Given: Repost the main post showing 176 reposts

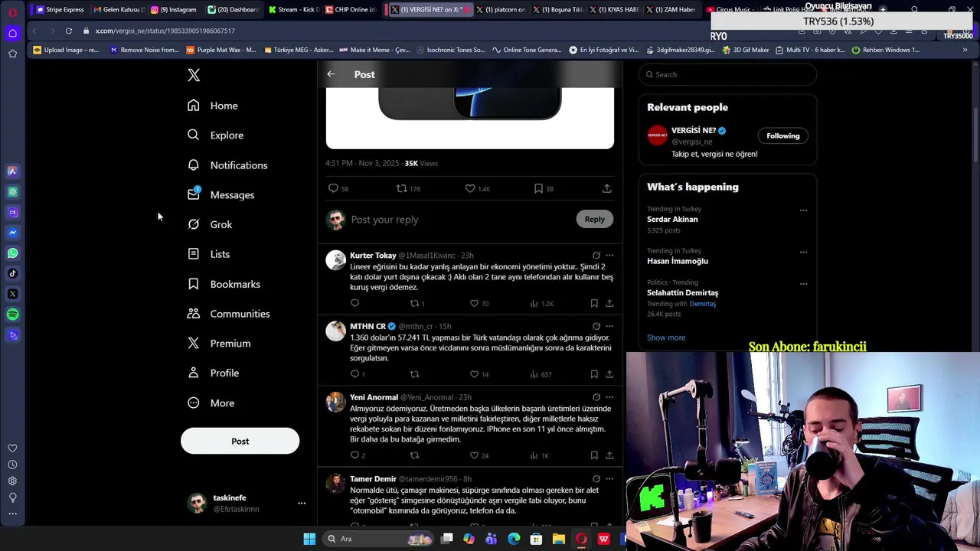Looking at the screenshot, I should click(408, 188).
